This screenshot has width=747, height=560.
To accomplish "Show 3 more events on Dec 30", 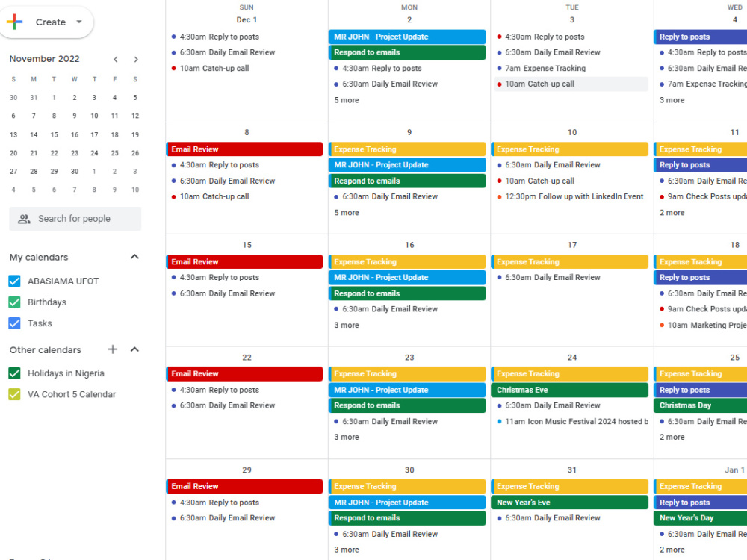I will [x=347, y=550].
